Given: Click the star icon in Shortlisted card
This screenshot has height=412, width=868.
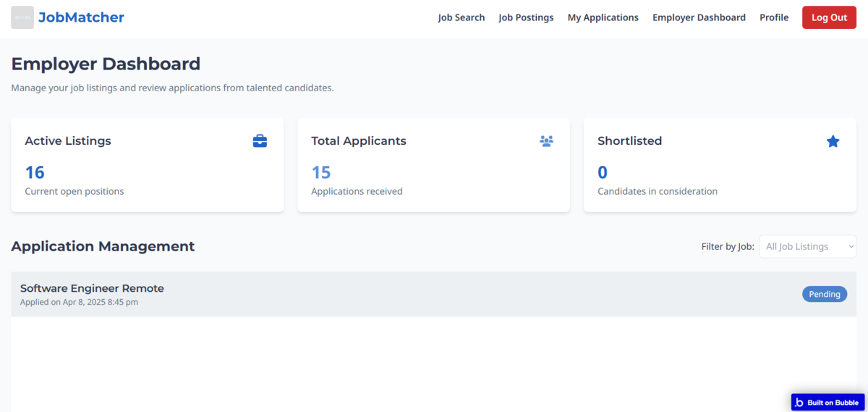Looking at the screenshot, I should point(833,141).
